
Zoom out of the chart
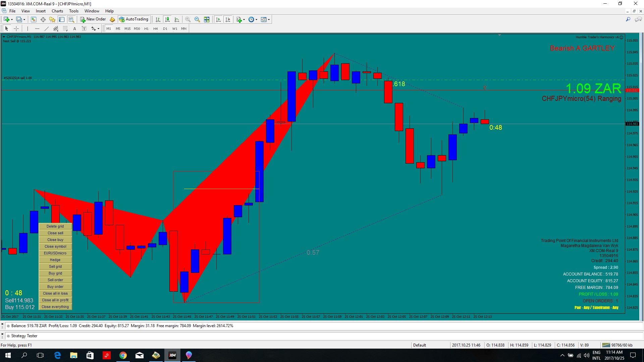[197, 19]
